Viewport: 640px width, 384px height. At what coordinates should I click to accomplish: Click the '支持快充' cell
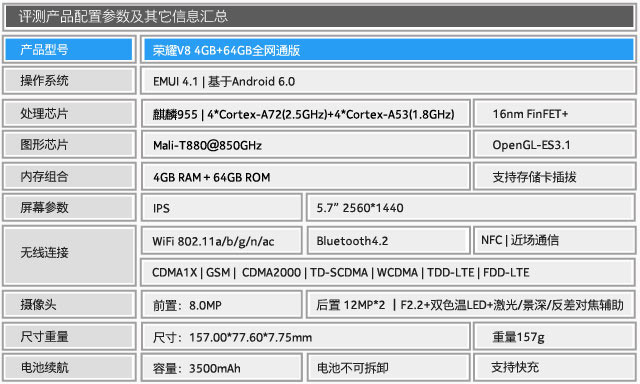[555, 368]
